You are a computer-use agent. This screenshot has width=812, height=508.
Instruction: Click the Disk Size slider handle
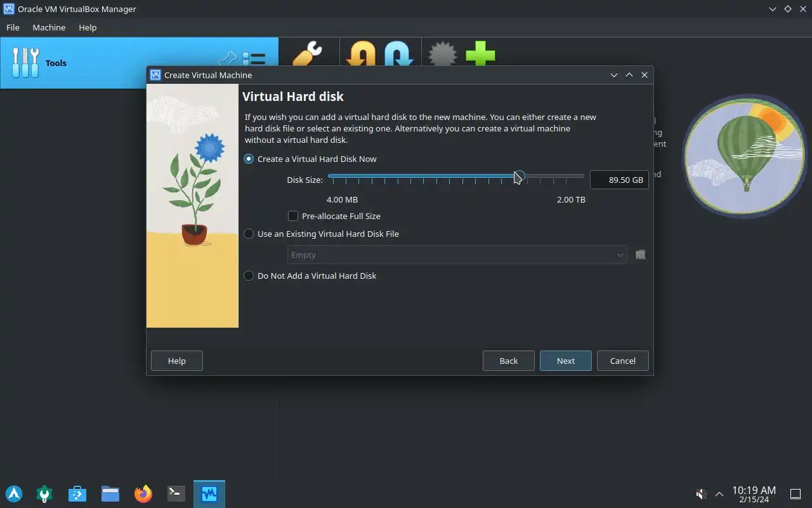click(x=519, y=176)
